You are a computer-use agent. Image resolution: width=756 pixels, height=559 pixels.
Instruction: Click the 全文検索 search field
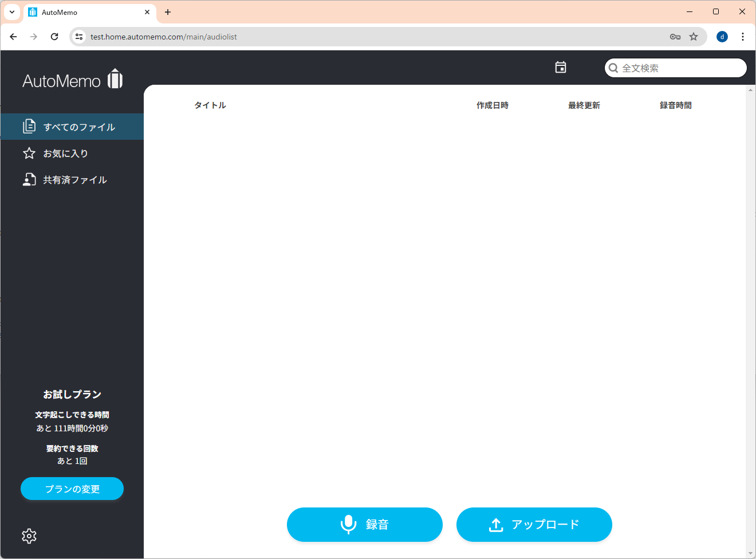point(676,68)
